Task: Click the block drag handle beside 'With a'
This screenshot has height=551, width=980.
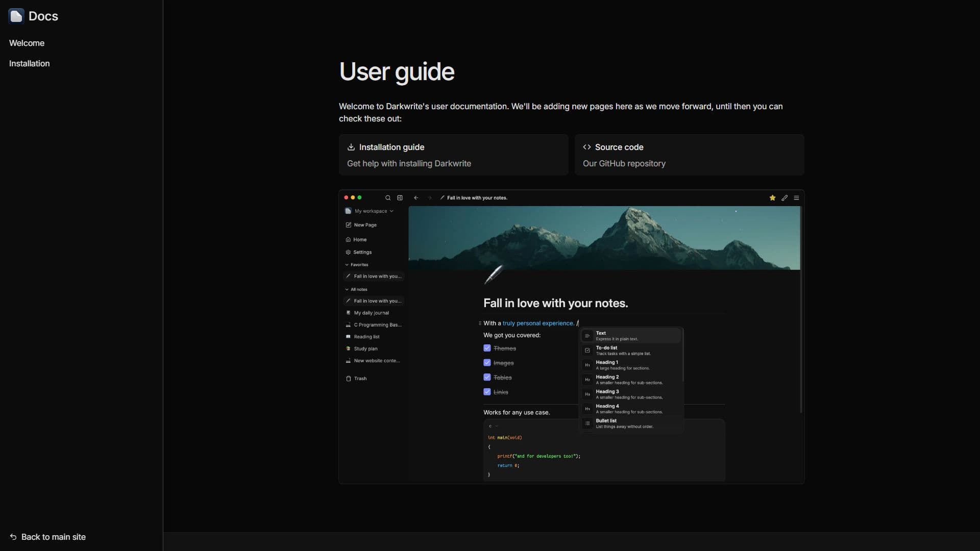Action: 480,323
